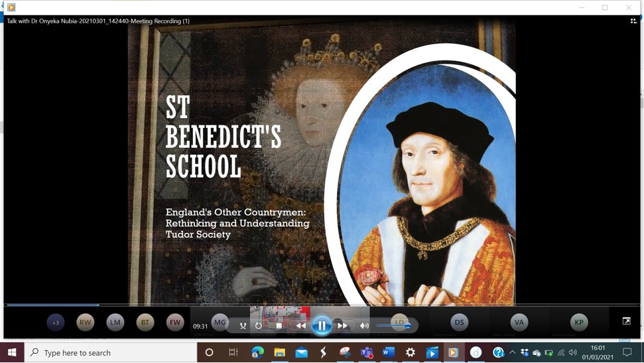Open the lightning bolt taskbar app

pos(323,353)
